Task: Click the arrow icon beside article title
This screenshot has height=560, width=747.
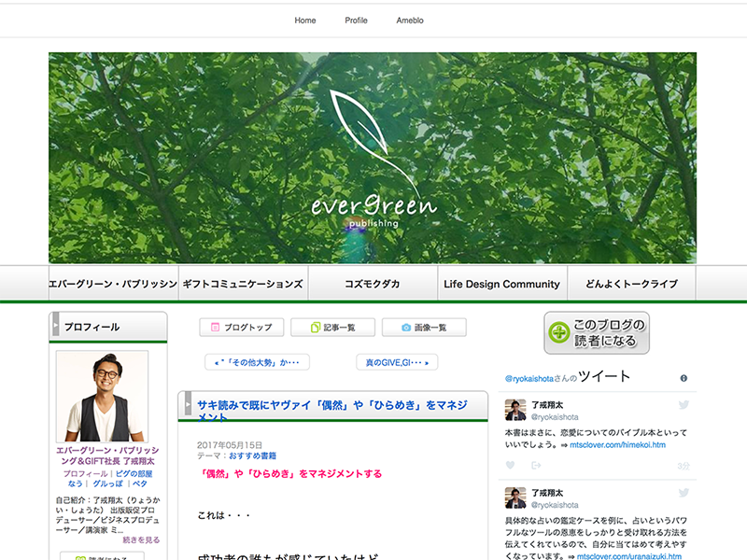Action: point(188,404)
